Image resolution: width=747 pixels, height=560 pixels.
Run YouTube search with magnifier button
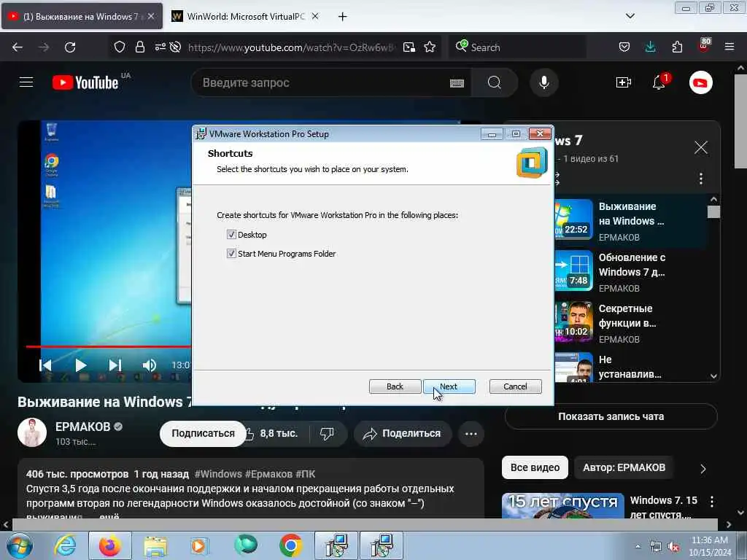click(x=495, y=82)
